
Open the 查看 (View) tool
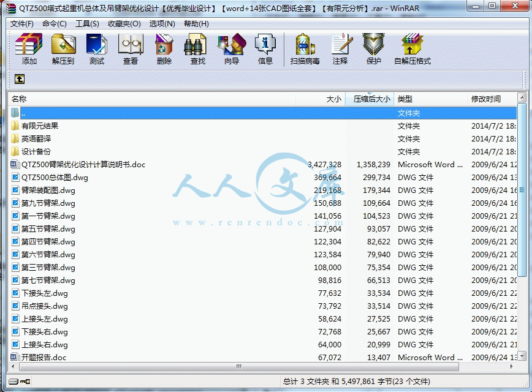[x=131, y=48]
